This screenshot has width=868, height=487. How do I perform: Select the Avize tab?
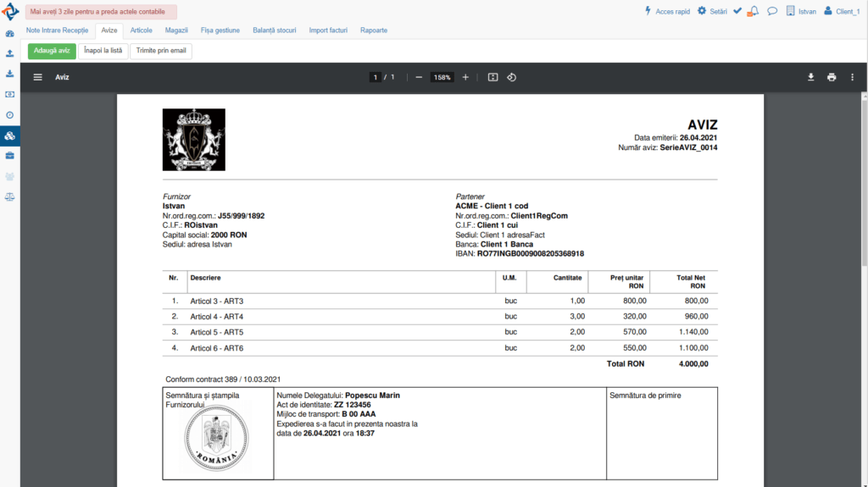pyautogui.click(x=109, y=30)
